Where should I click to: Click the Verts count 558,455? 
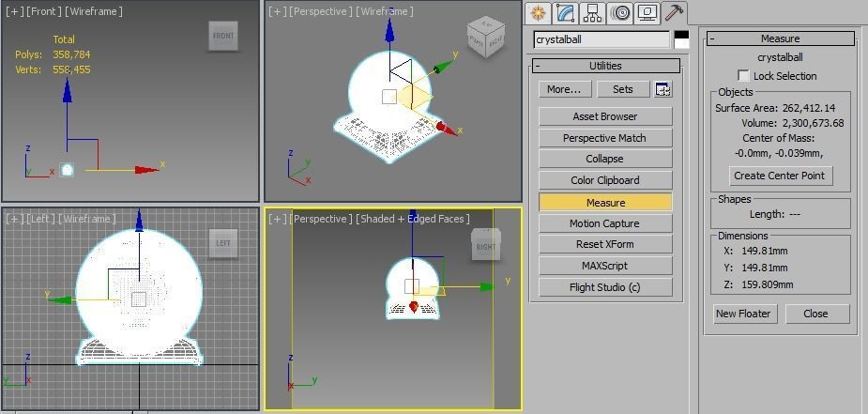tap(71, 69)
